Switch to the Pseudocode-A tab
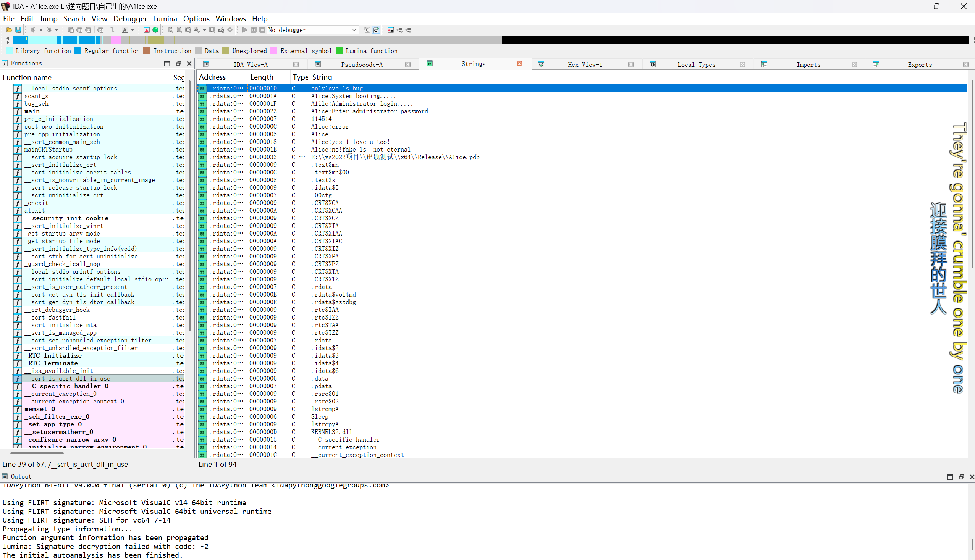 click(x=361, y=65)
